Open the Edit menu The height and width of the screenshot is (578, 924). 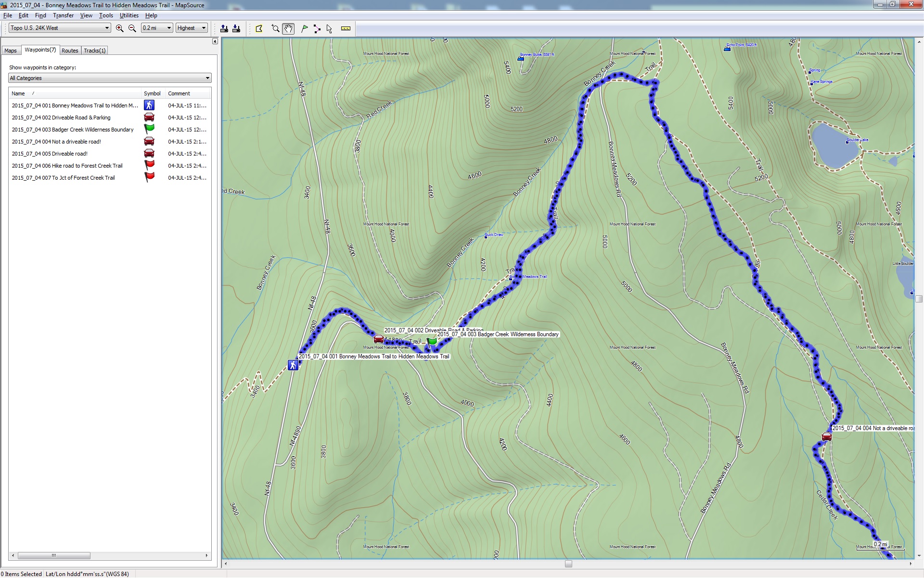pos(24,15)
